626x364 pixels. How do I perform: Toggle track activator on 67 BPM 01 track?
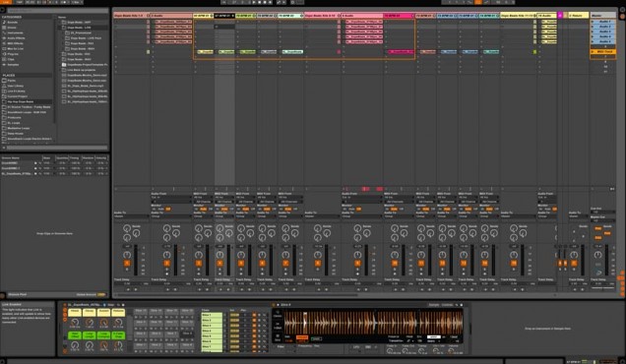219,263
